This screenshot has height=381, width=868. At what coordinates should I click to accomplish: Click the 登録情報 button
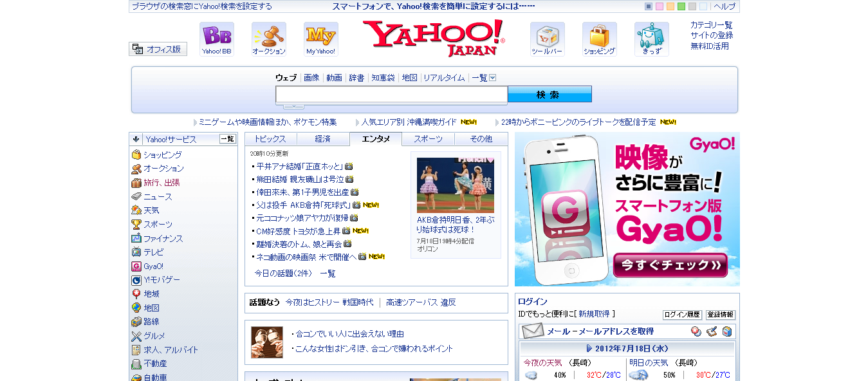pyautogui.click(x=721, y=315)
